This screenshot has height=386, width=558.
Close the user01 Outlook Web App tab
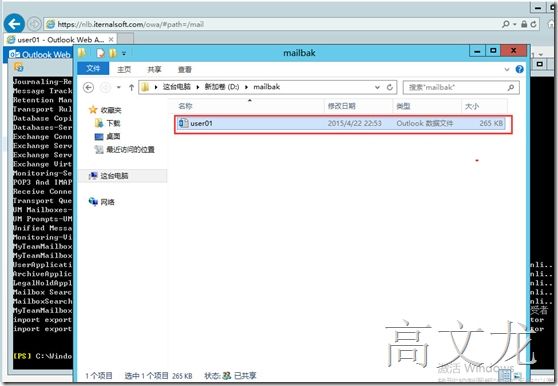(111, 39)
